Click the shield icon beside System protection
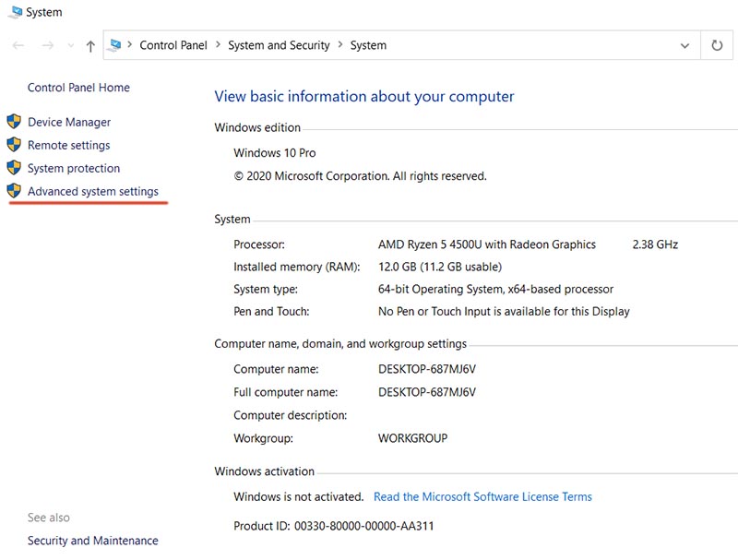 [14, 168]
